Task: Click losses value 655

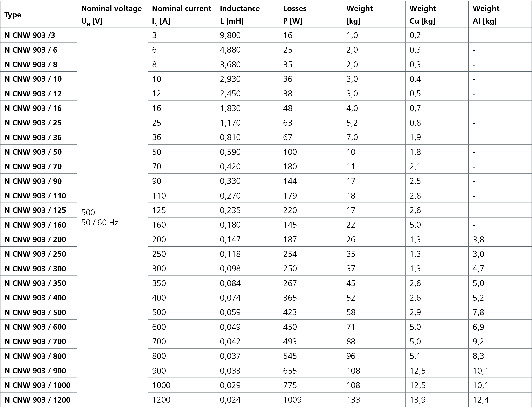Action: click(290, 371)
